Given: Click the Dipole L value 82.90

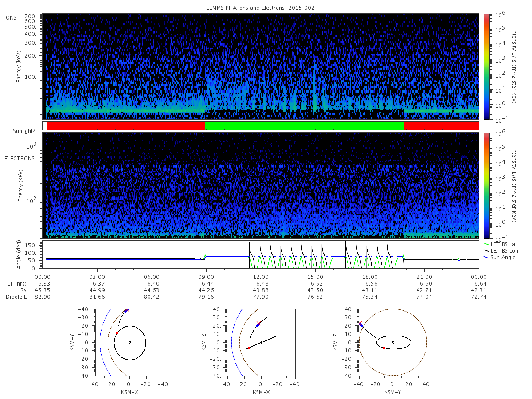Looking at the screenshot, I should (43, 297).
